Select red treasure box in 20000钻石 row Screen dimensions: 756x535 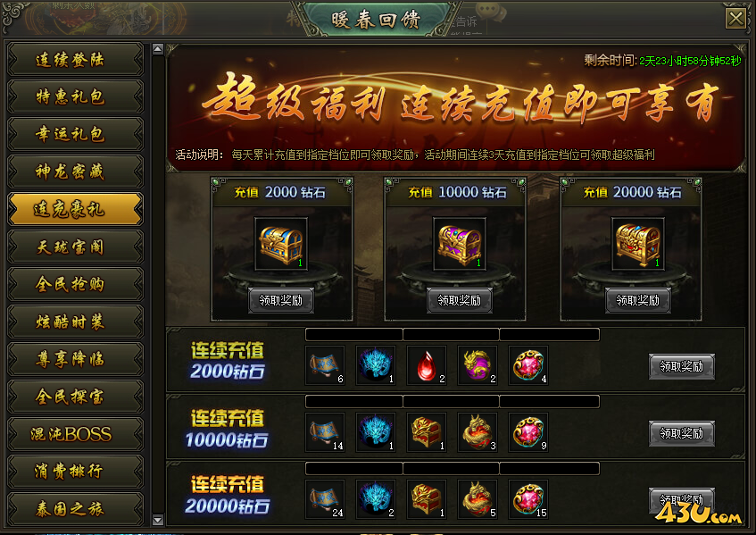coord(427,499)
